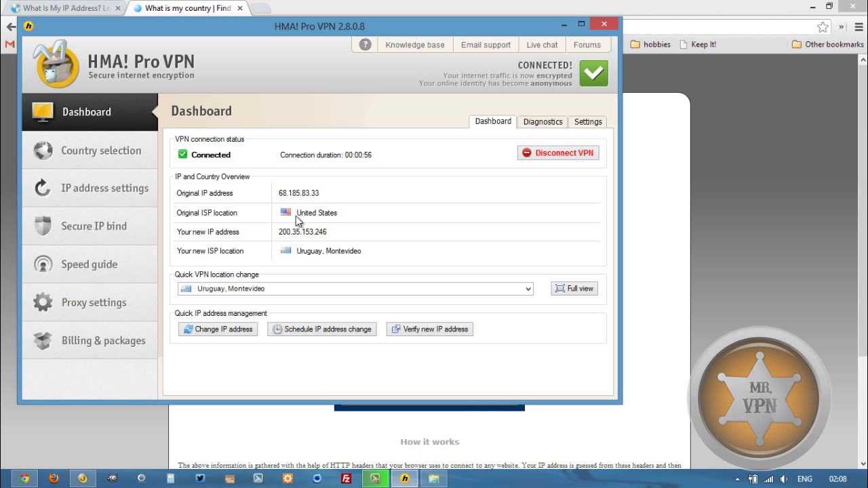The image size is (868, 488).
Task: Open Other bookmarks folder
Action: [828, 44]
